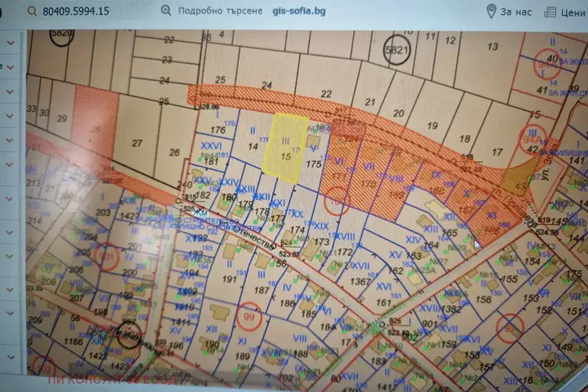Click parcel number 26 on map

click(174, 152)
